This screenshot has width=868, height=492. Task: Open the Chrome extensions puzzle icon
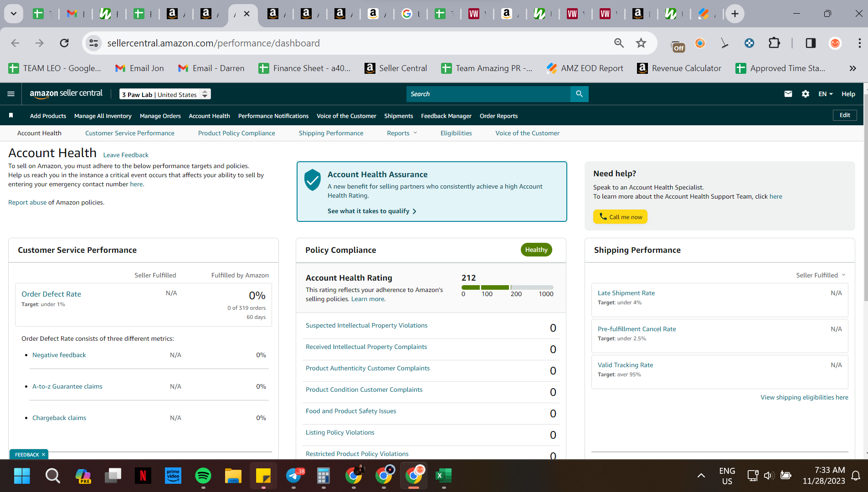(774, 43)
